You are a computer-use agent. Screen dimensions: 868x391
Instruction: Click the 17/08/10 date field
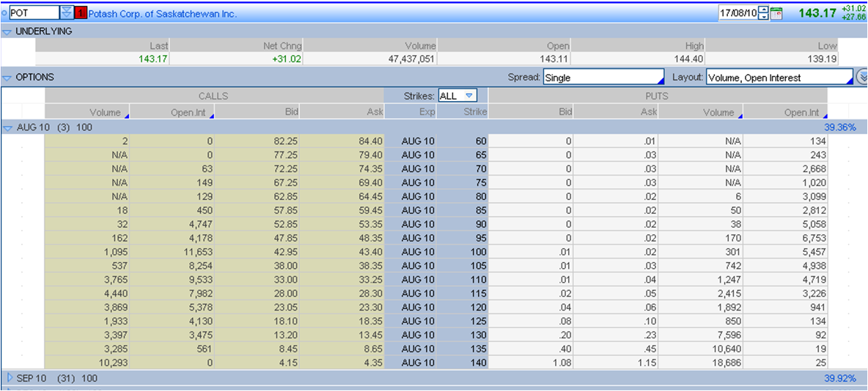pyautogui.click(x=739, y=13)
